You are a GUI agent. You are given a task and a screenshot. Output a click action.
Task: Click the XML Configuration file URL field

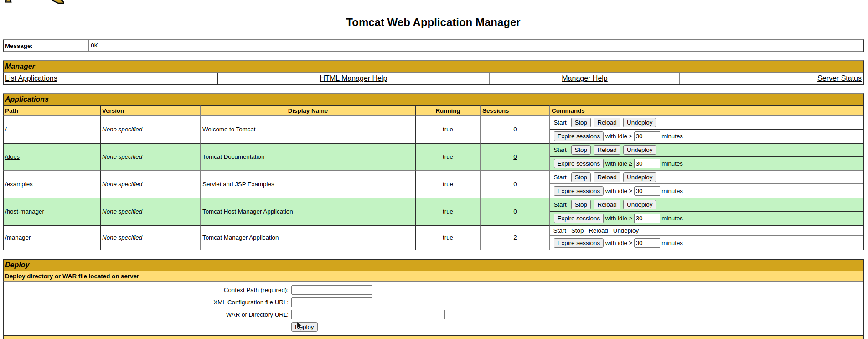pos(331,302)
